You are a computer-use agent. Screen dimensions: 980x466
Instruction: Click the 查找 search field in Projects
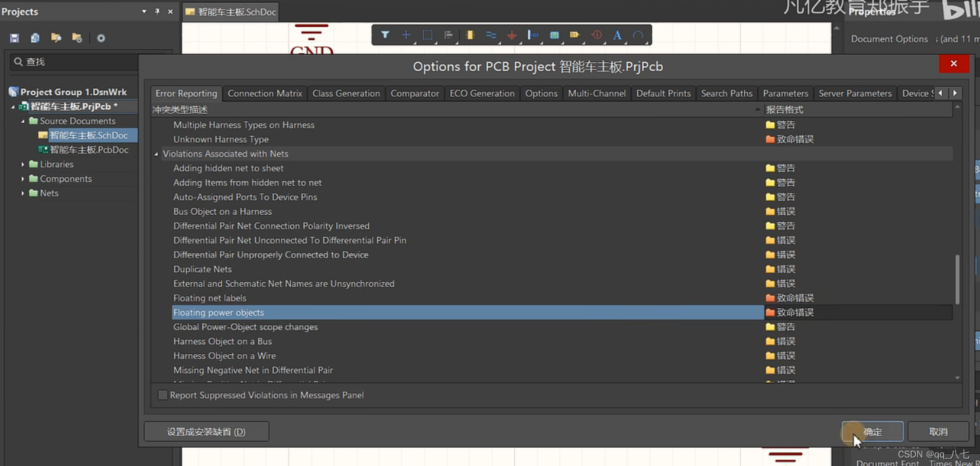click(79, 62)
